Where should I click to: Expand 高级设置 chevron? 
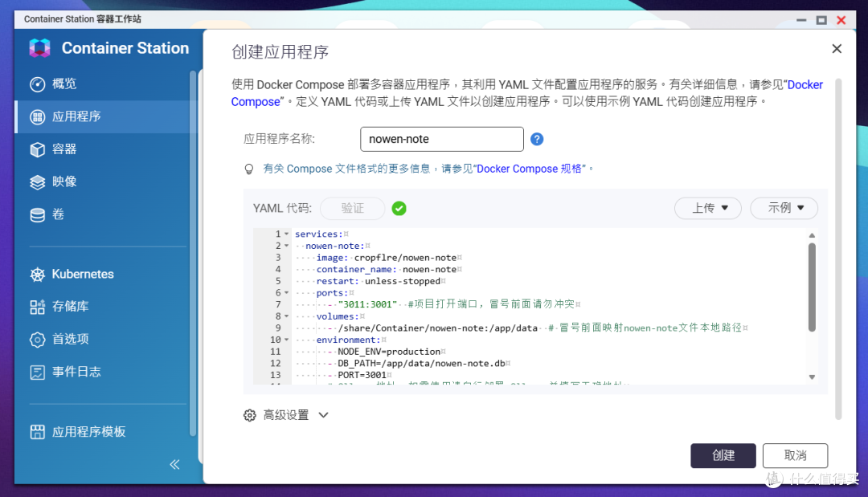coord(323,415)
